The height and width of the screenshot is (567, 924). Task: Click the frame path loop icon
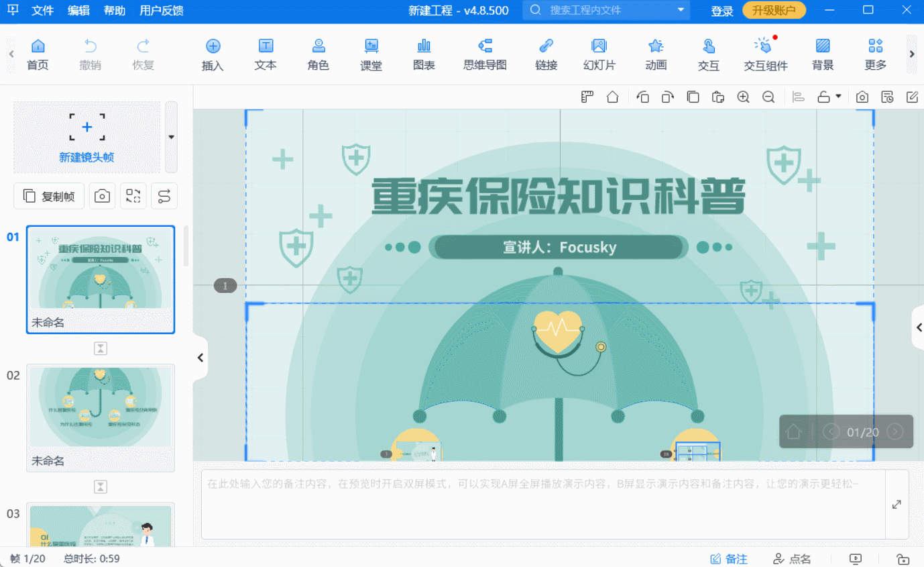(x=164, y=196)
